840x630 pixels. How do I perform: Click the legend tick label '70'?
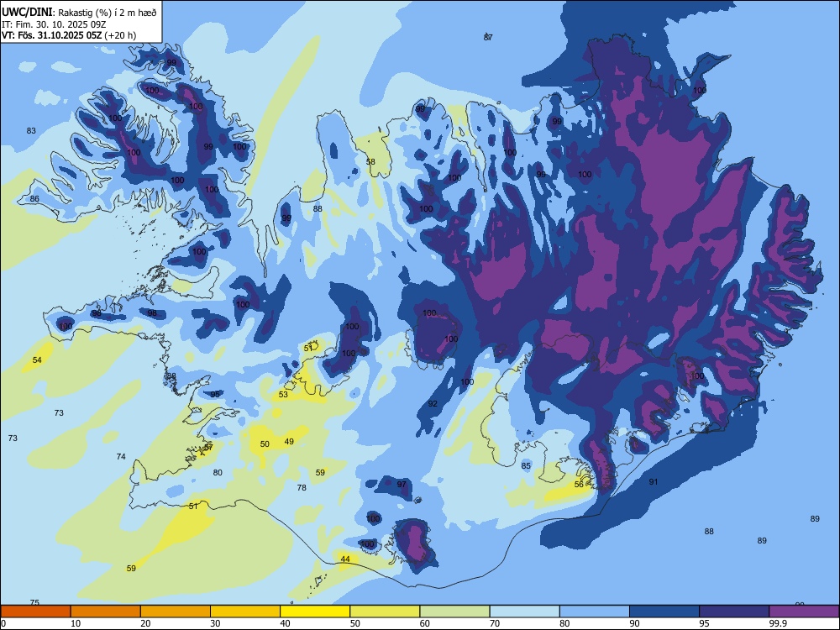[x=495, y=623]
